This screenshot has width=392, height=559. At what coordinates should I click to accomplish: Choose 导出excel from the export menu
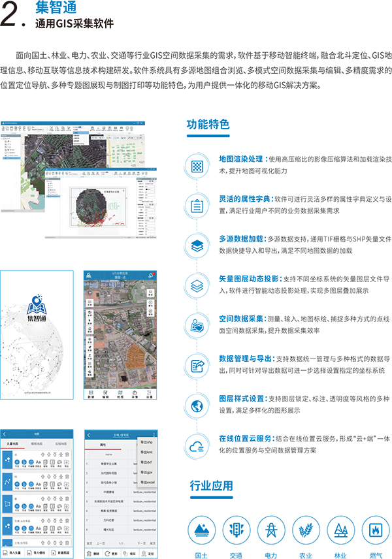pyautogui.click(x=146, y=481)
